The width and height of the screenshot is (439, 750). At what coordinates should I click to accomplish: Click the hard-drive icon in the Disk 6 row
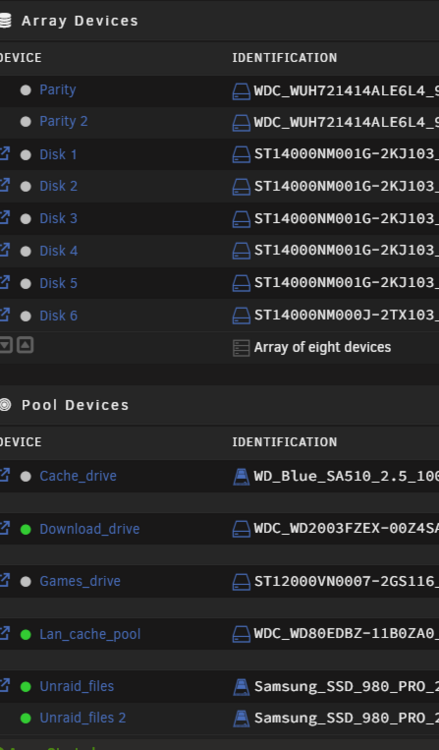point(241,316)
